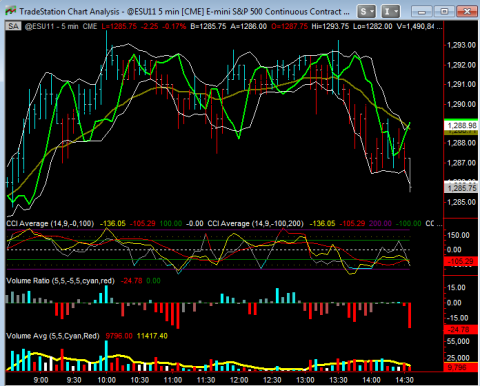Click the red -105.29 CCI value marker
The image size is (480, 386).
pyautogui.click(x=461, y=261)
